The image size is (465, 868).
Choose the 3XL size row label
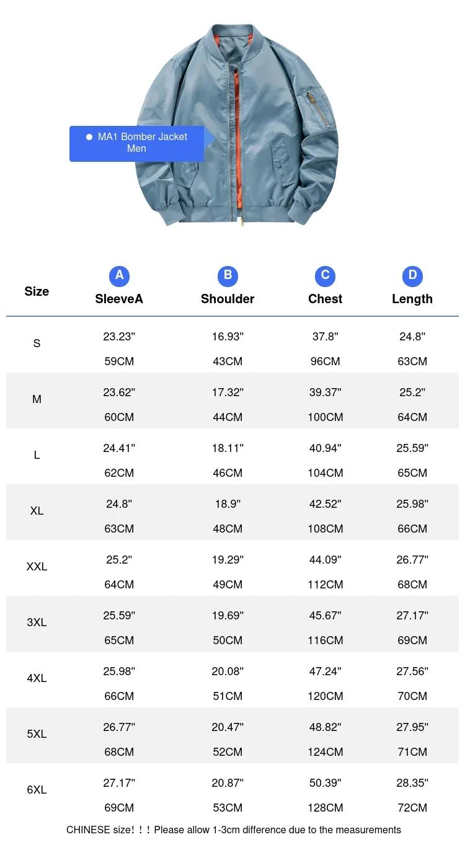(x=37, y=622)
